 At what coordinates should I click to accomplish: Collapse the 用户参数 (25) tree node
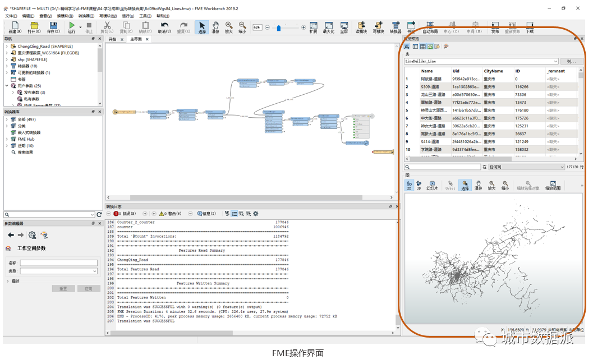tap(7, 86)
